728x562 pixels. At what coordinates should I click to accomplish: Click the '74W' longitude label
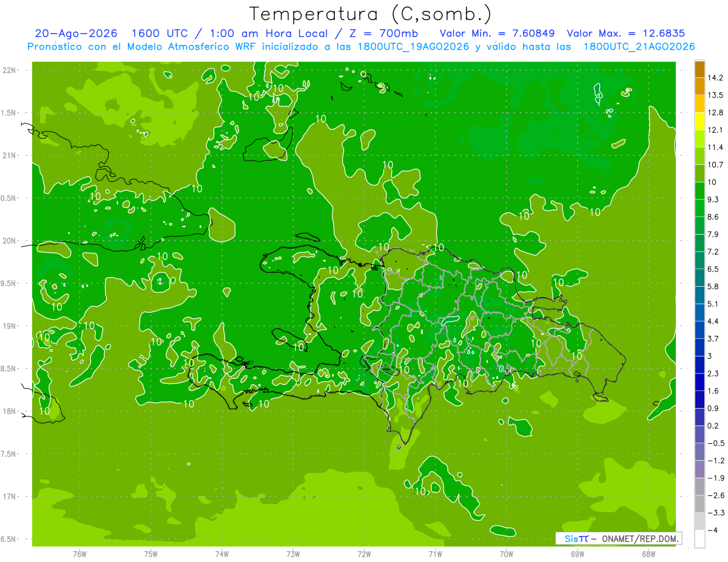222,554
